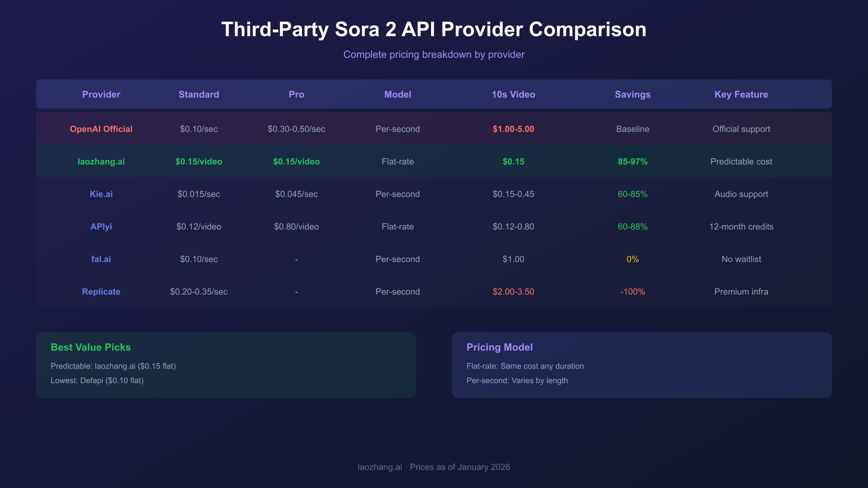
Task: Click the $0.30-0.50/sec Pro price cell
Action: point(296,129)
